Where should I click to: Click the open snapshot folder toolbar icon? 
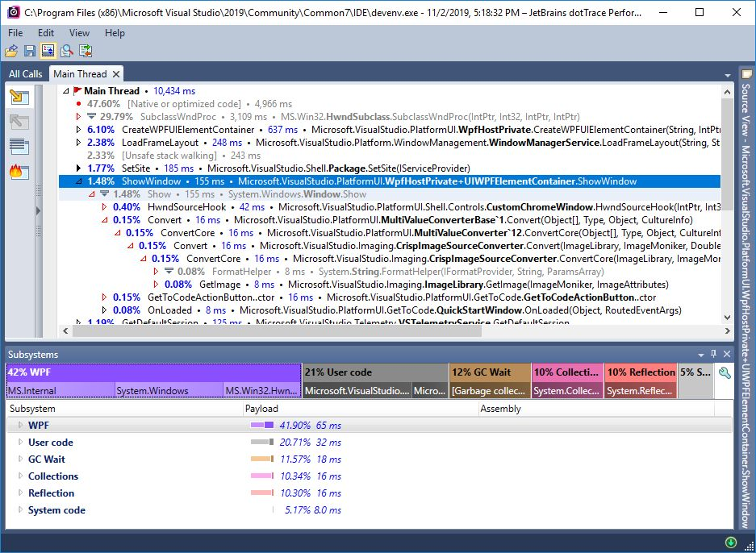pyautogui.click(x=11, y=51)
